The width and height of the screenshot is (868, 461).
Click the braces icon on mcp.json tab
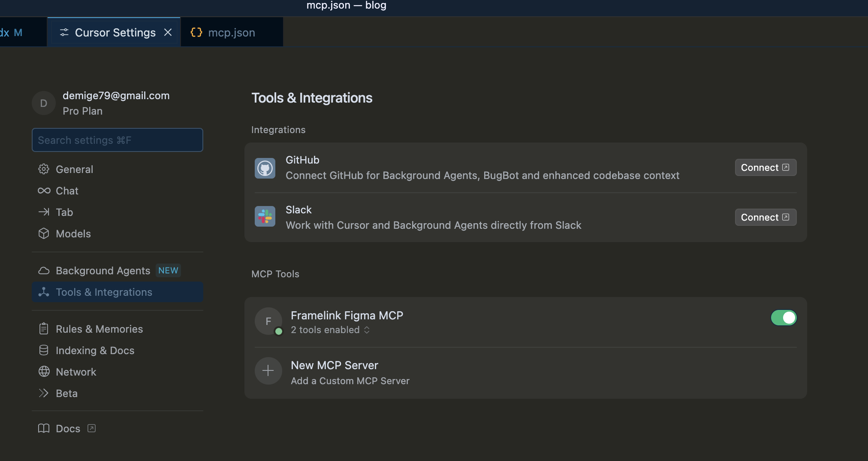tap(196, 32)
